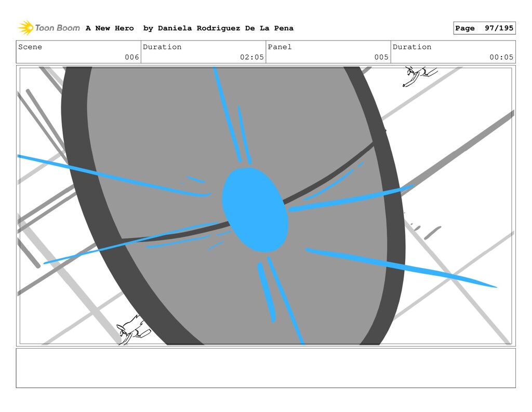The width and height of the screenshot is (532, 412).
Task: Click the title text "A New Hero"
Action: click(110, 28)
